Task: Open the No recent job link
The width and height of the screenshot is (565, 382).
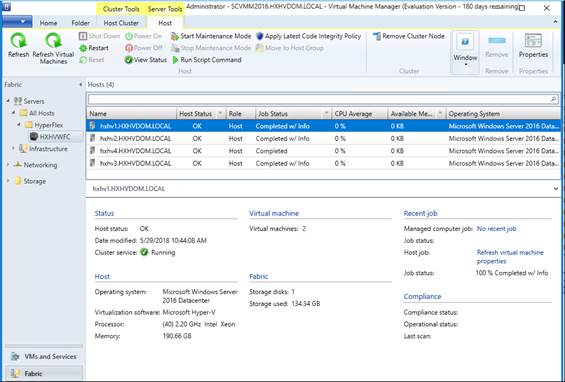Action: pos(496,228)
